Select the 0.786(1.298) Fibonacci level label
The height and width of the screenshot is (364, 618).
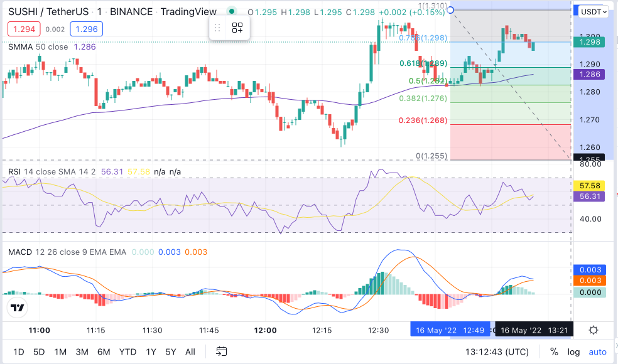tap(423, 38)
